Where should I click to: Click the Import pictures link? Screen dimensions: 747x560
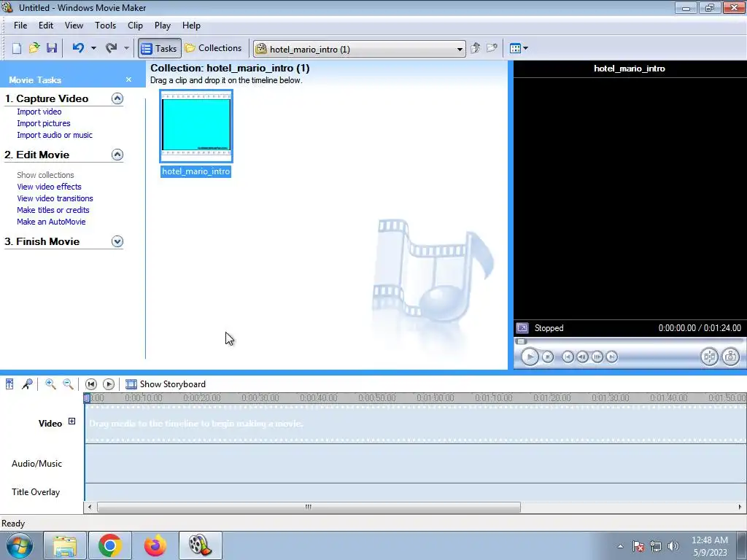click(x=44, y=123)
